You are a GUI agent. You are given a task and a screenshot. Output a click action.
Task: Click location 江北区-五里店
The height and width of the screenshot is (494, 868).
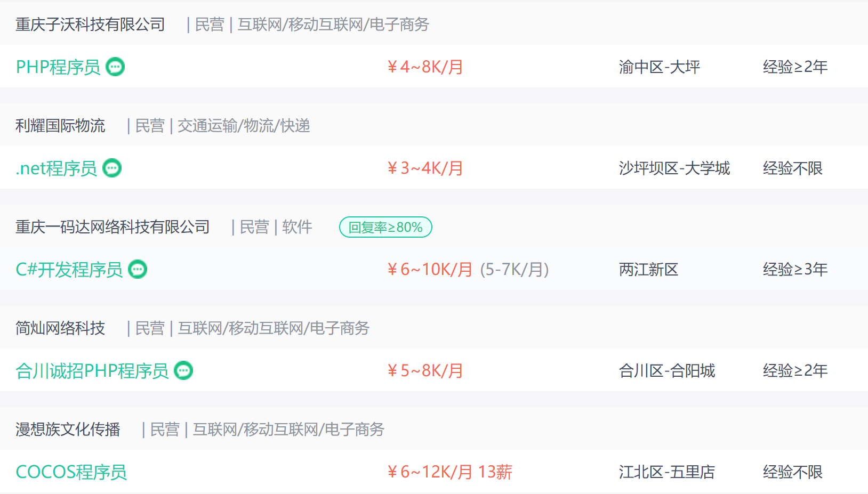coord(667,472)
